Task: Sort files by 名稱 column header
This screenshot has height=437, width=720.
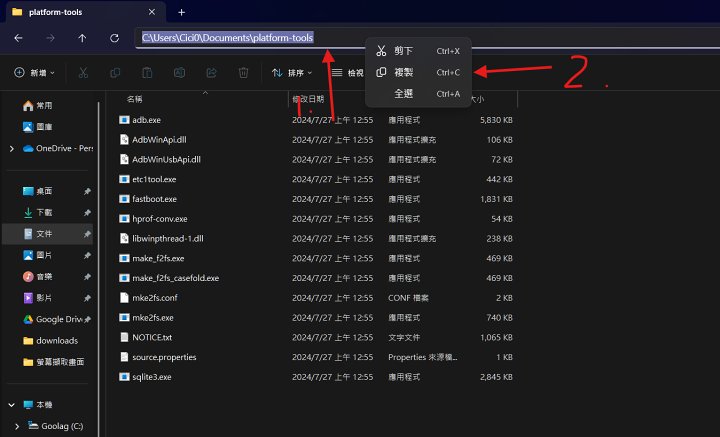Action: [136, 99]
